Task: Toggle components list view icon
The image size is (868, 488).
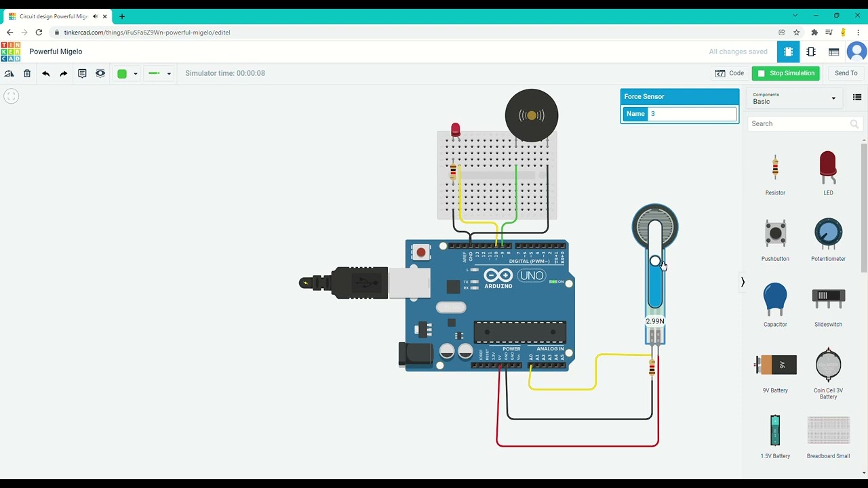Action: [857, 98]
